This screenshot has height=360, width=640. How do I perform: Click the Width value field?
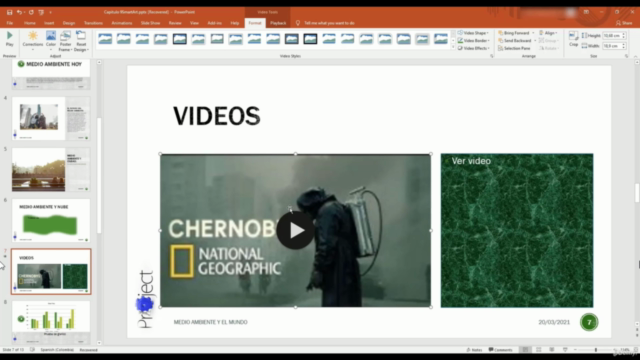[612, 46]
